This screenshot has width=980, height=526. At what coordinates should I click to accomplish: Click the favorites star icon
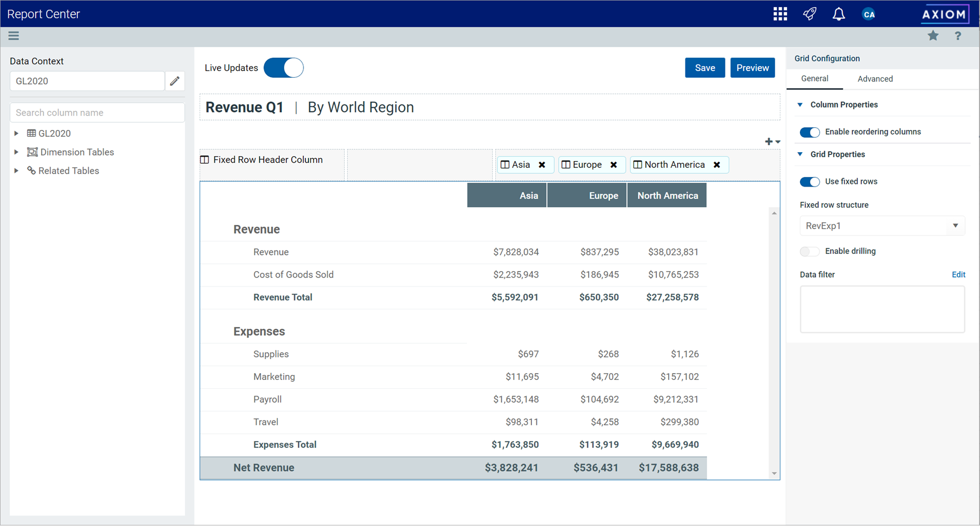(933, 36)
